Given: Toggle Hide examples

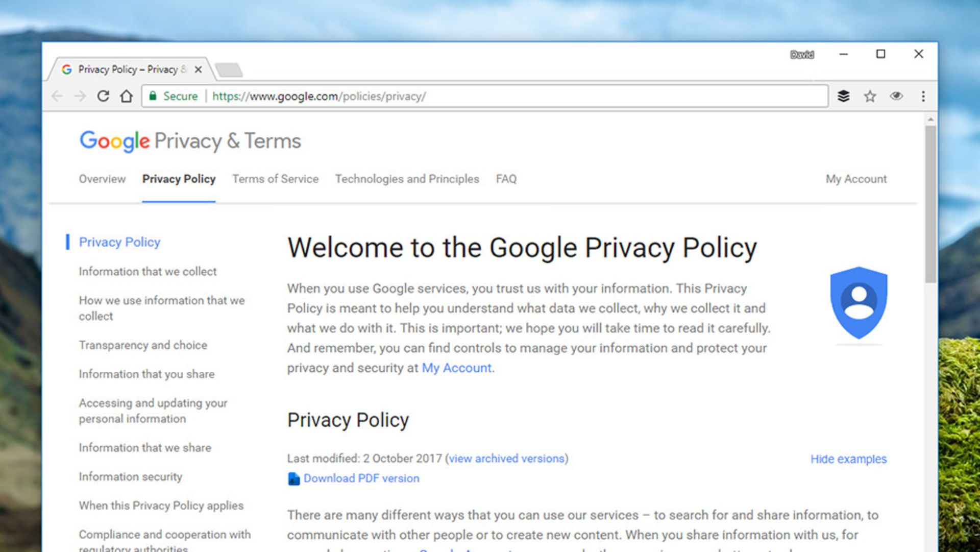Looking at the screenshot, I should [848, 459].
